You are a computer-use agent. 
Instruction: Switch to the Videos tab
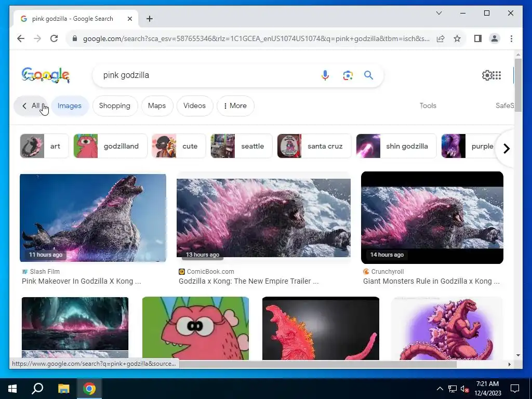[194, 106]
